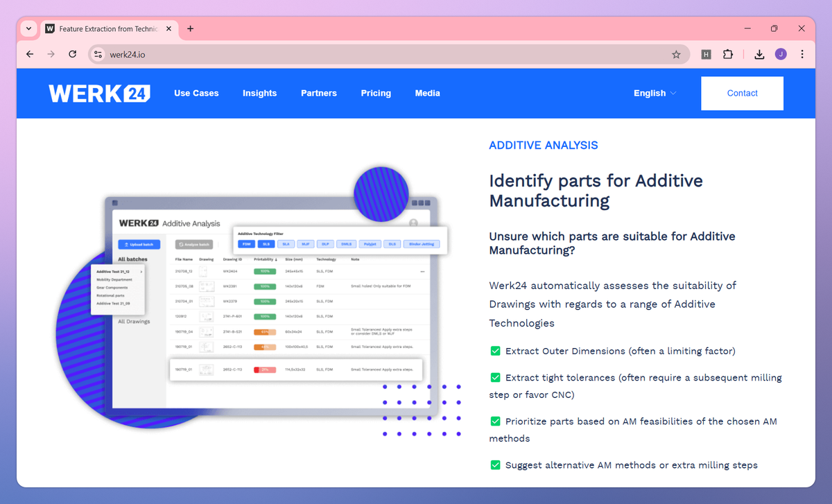
Task: Open Chrome three-dot menu
Action: coord(802,54)
